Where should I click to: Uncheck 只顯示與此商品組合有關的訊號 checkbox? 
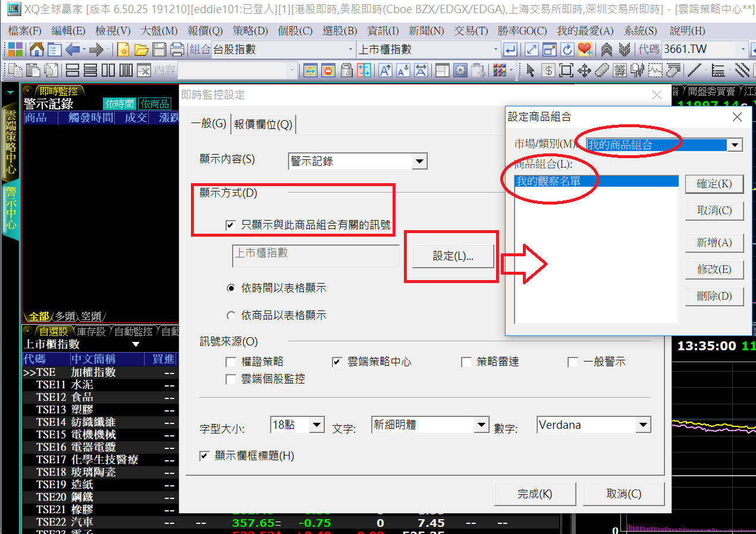(x=231, y=225)
